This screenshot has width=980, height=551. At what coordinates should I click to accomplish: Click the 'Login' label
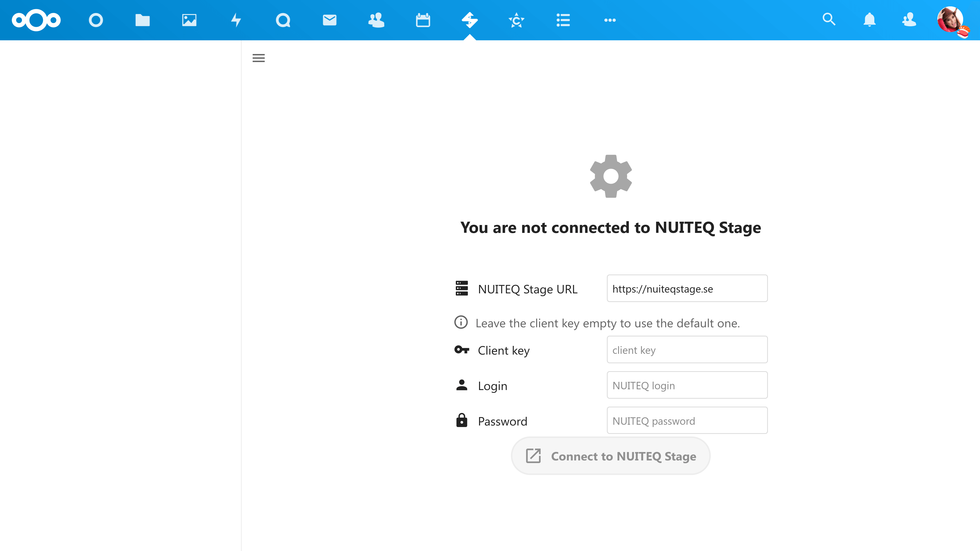tap(493, 386)
